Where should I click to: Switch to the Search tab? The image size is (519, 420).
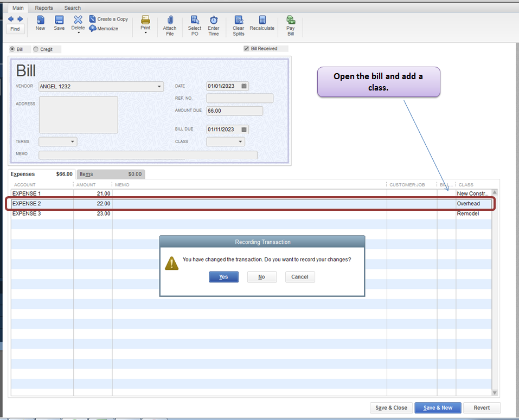73,8
